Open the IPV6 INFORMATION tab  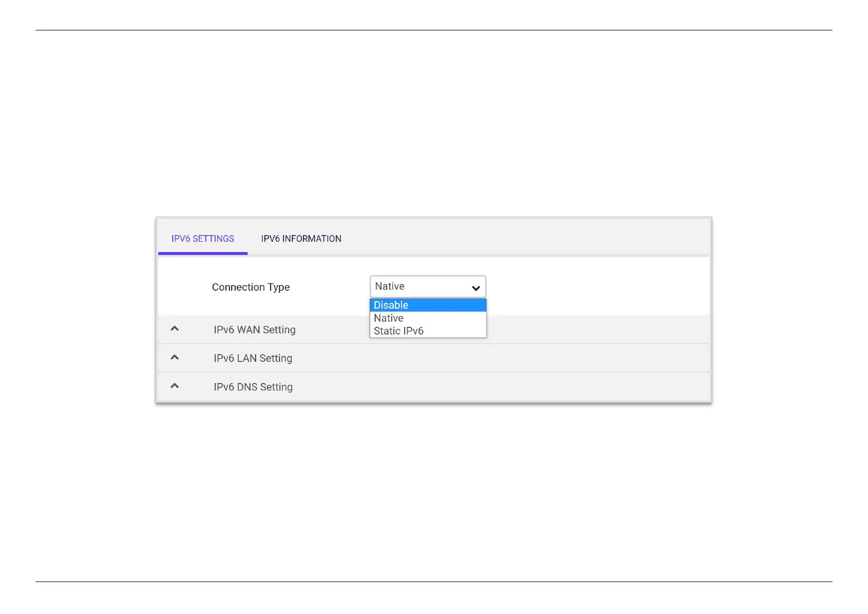tap(301, 239)
